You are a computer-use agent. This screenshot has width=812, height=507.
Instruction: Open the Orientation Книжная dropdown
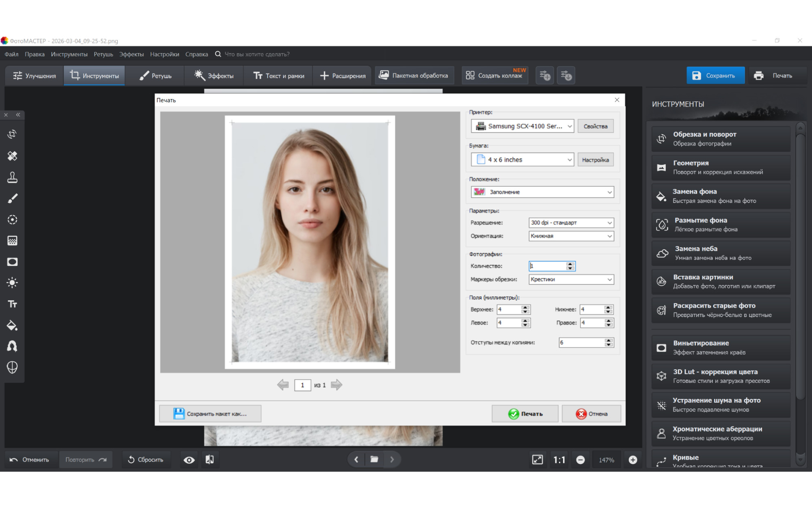571,236
